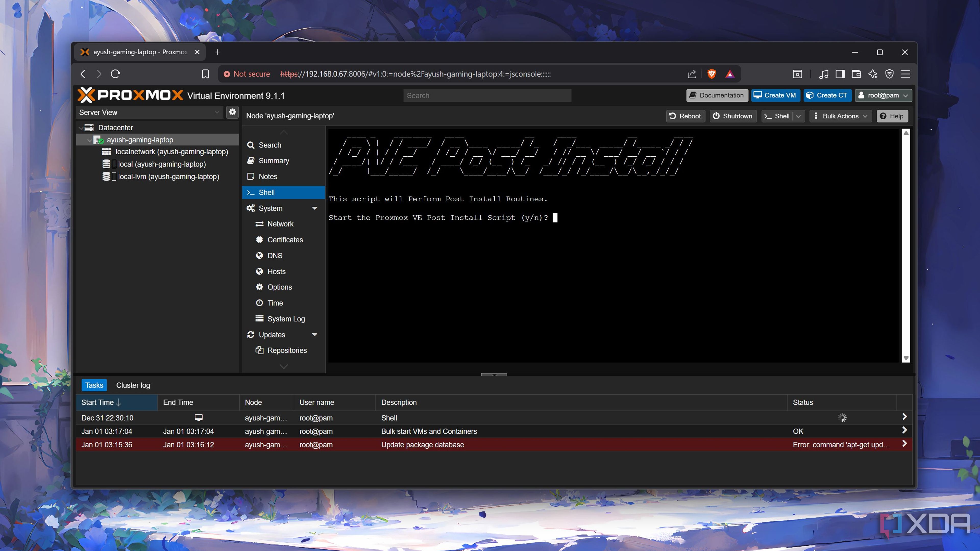This screenshot has width=980, height=551.
Task: Open the Hosts item
Action: tap(284, 271)
